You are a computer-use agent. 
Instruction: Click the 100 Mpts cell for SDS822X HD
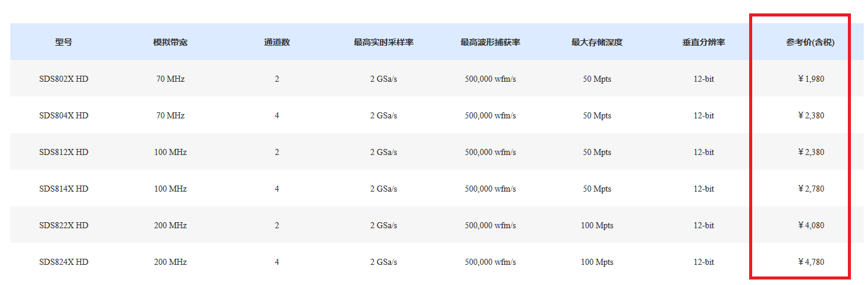[597, 225]
